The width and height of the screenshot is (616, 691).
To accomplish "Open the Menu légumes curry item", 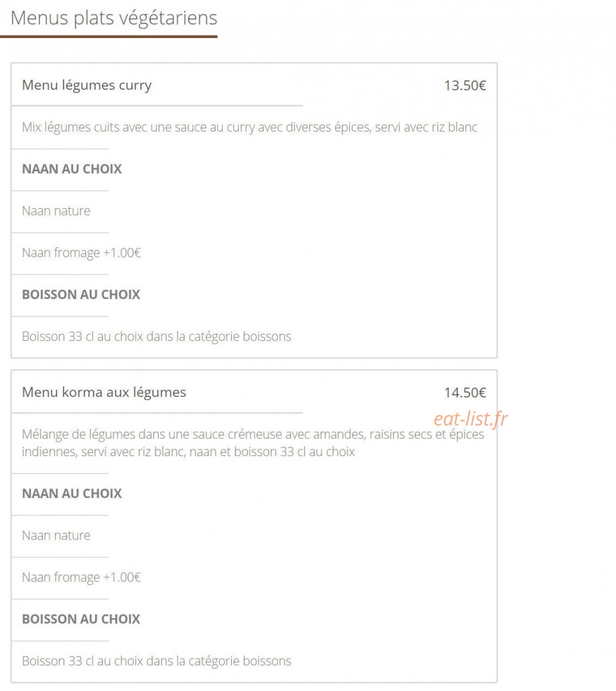I will click(x=87, y=85).
